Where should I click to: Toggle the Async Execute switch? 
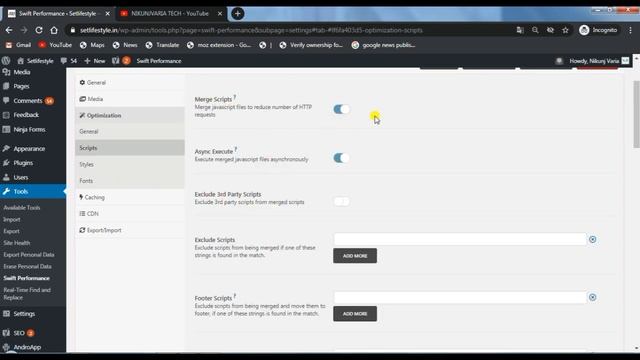click(x=341, y=158)
